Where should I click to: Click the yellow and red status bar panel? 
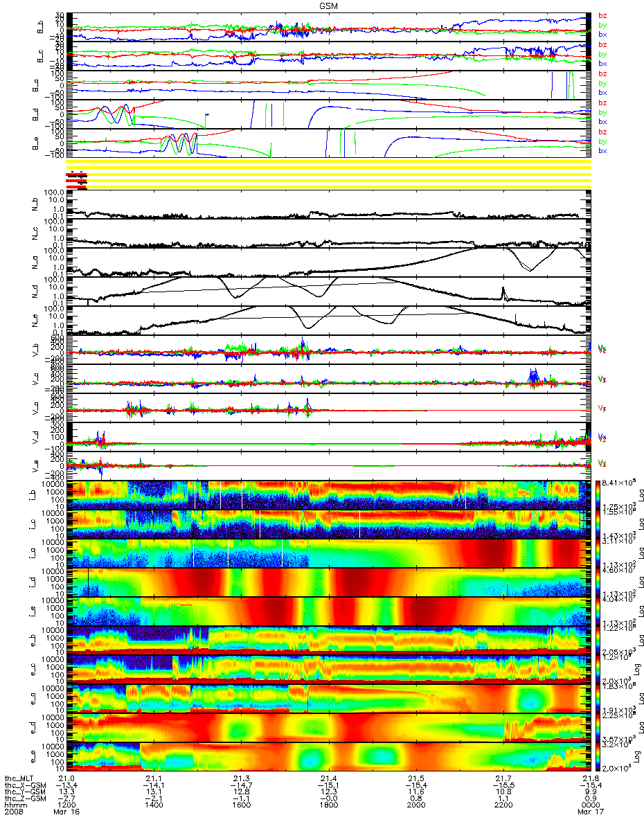tap(328, 174)
